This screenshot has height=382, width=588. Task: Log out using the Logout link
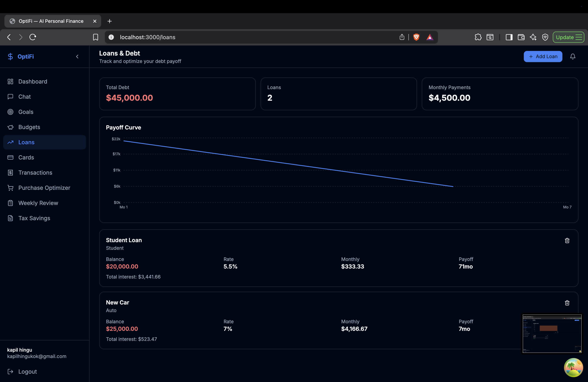point(27,371)
